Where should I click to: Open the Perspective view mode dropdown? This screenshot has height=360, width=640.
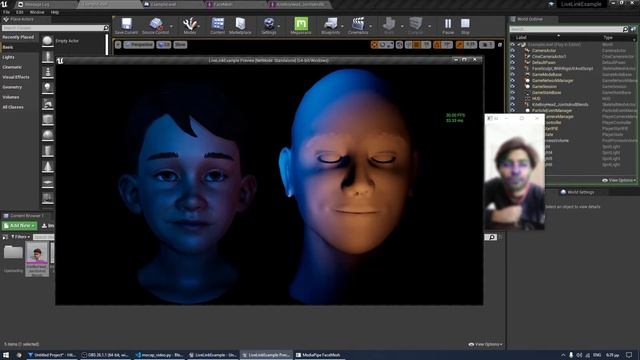tap(138, 44)
